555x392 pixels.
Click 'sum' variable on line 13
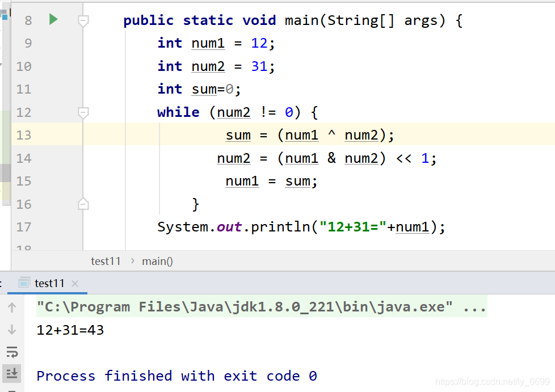(238, 135)
